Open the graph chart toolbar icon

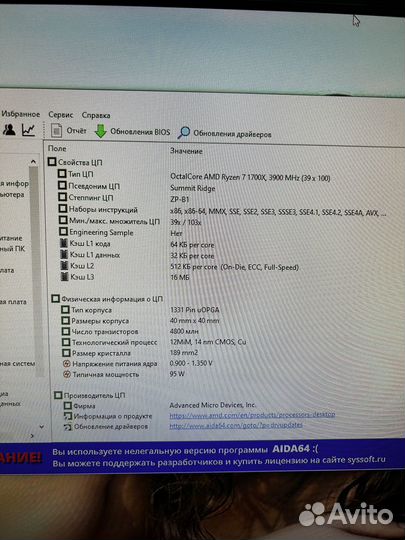28,130
